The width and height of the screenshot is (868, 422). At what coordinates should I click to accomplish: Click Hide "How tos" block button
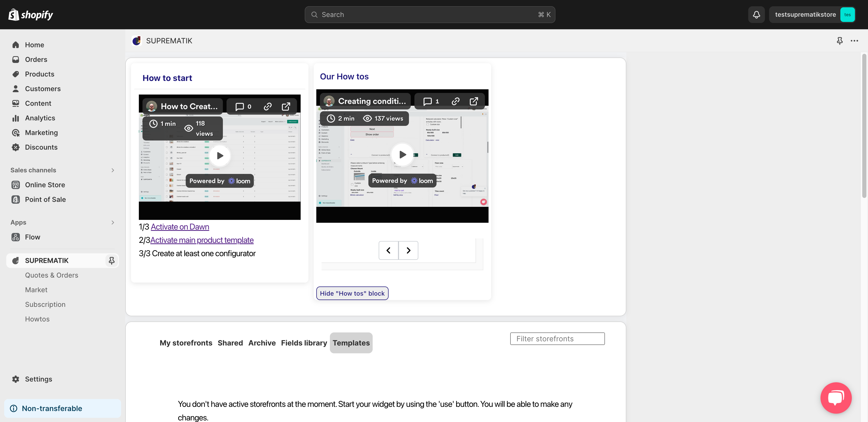[x=352, y=293]
